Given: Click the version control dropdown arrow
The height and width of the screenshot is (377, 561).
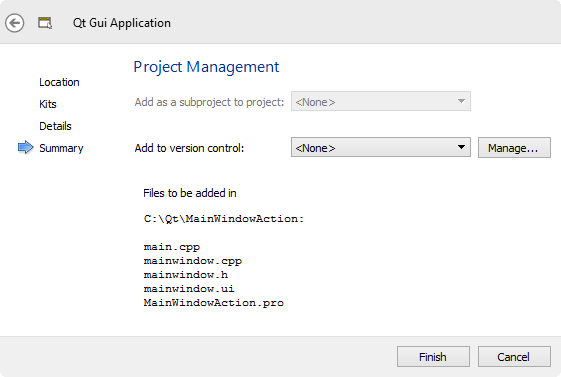Looking at the screenshot, I should pyautogui.click(x=461, y=147).
